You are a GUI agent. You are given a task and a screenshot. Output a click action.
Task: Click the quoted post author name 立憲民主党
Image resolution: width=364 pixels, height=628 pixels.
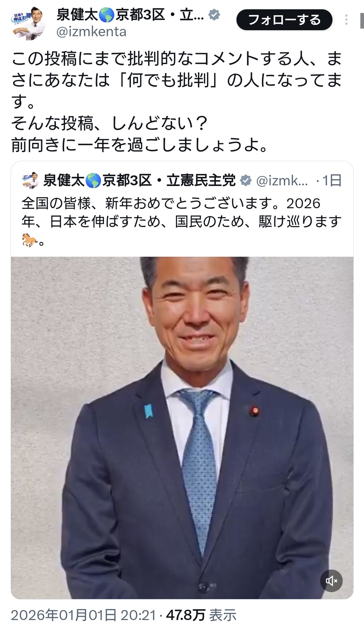click(x=201, y=181)
